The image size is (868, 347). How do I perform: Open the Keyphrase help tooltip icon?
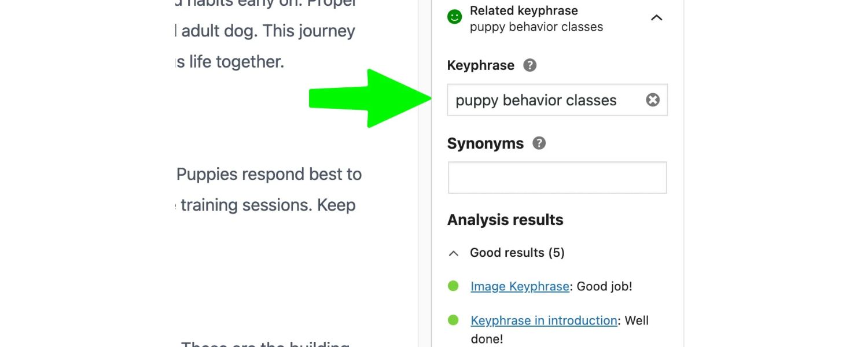pyautogui.click(x=529, y=65)
